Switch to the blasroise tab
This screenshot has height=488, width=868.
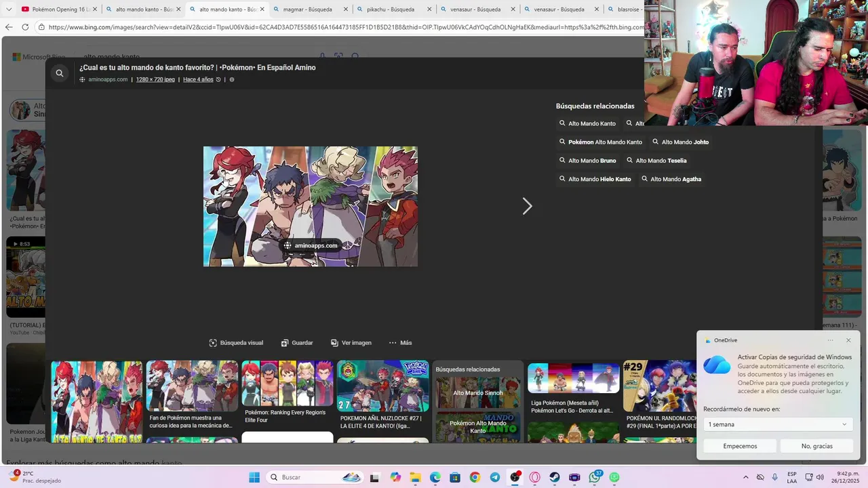pos(623,9)
